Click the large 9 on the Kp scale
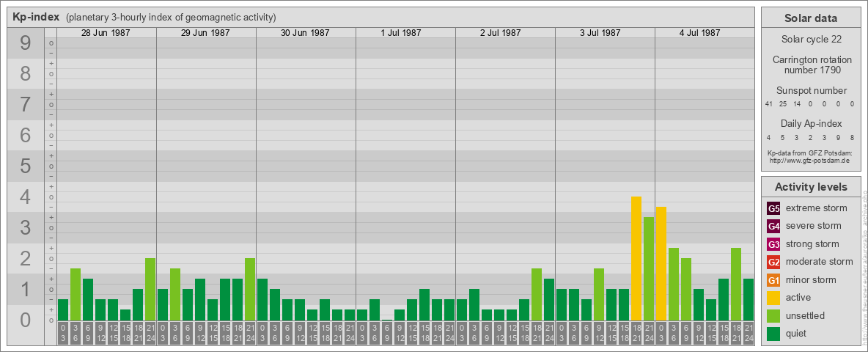This screenshot has width=868, height=352. (25, 43)
